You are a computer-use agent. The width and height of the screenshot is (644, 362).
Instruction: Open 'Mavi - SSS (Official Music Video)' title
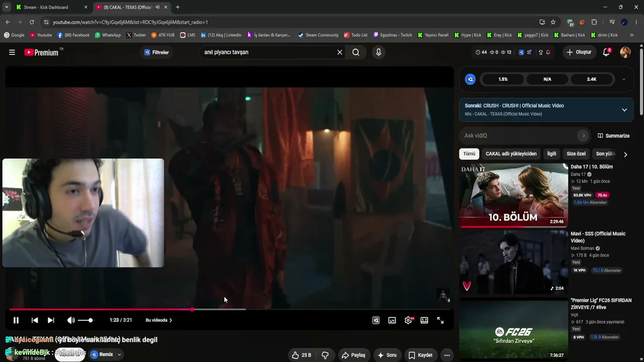(x=598, y=237)
